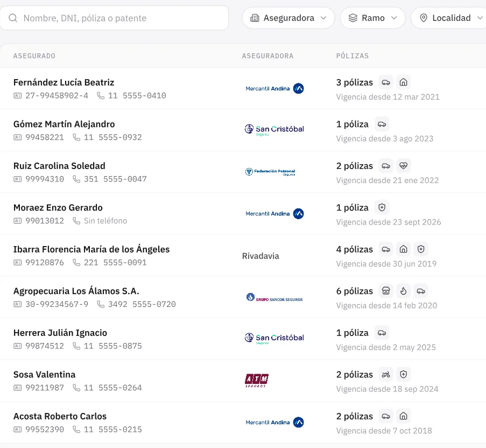Click 'Vigencia desde 3 ago 2023'
486x448 pixels.
pos(385,139)
